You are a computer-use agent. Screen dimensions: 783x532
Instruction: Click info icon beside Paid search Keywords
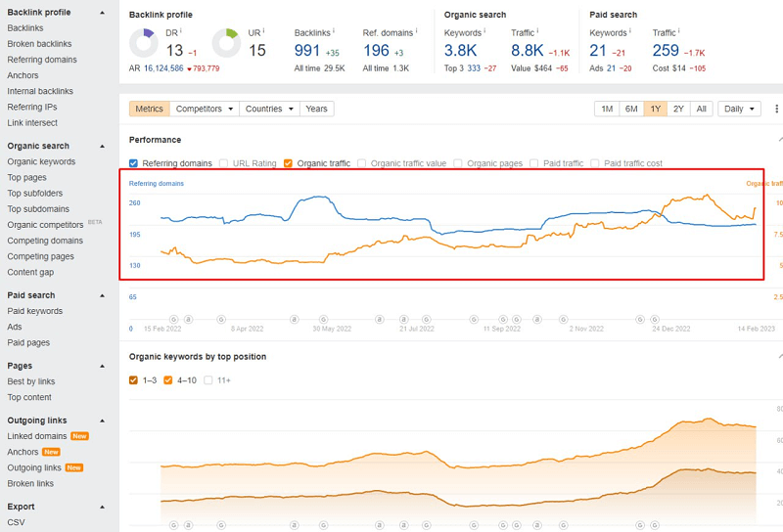click(x=629, y=30)
